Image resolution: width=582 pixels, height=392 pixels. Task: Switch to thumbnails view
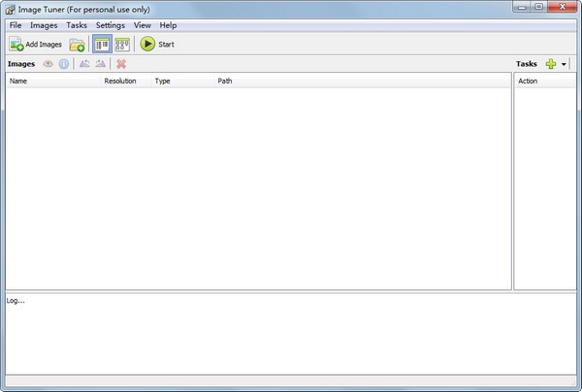(122, 45)
